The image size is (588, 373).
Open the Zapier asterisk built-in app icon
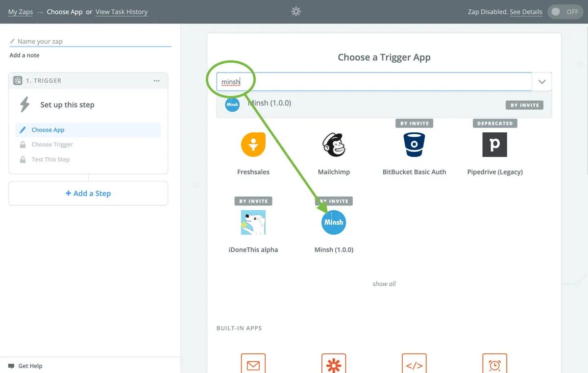coord(334,363)
